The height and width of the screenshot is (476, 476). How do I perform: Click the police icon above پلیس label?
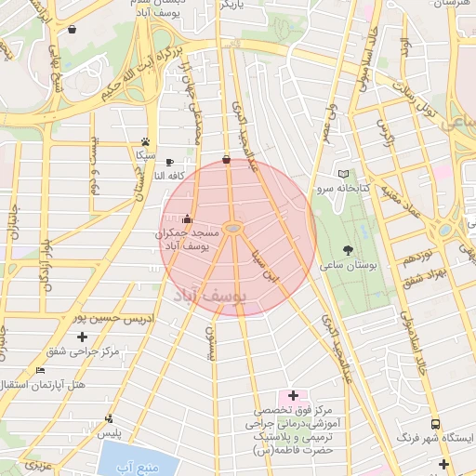coord(109,419)
